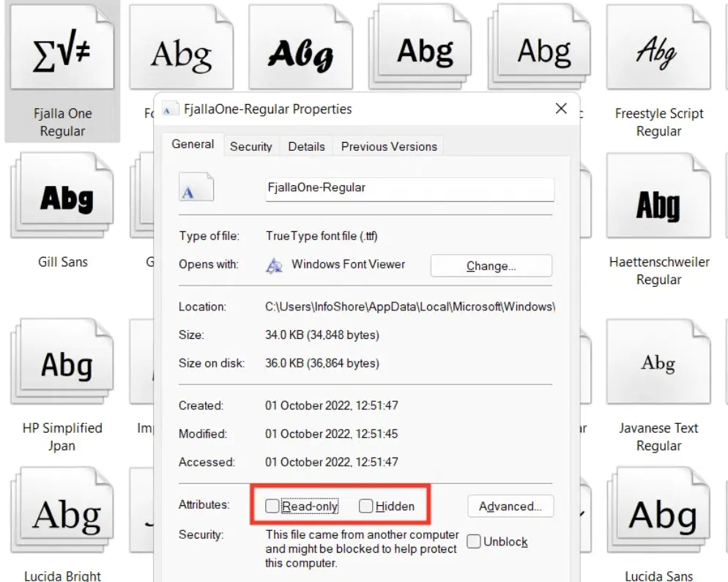Click the Created date 12:51:47 value

pos(332,406)
